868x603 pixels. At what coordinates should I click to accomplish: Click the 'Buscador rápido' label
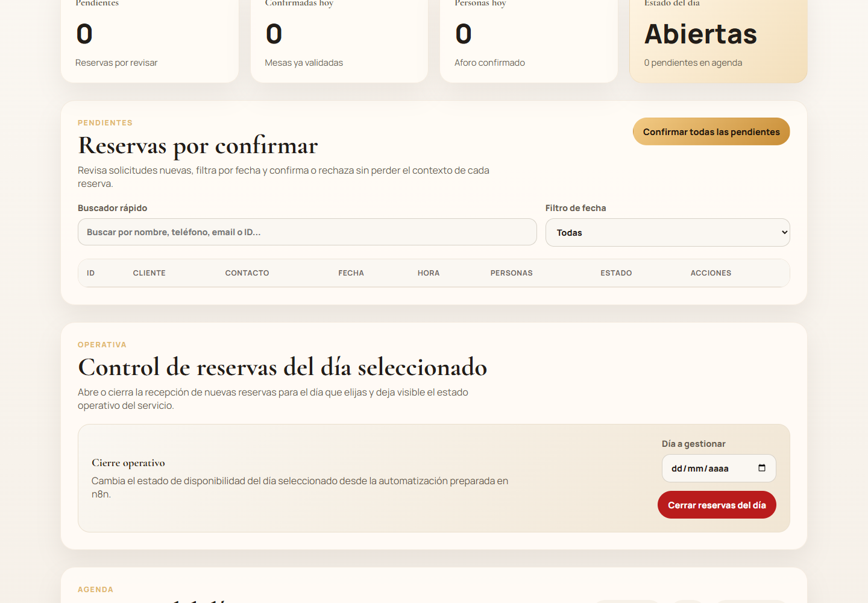click(x=113, y=208)
